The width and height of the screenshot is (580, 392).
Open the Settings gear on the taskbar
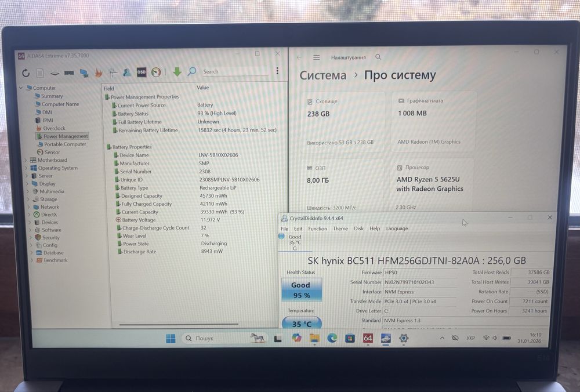point(404,338)
